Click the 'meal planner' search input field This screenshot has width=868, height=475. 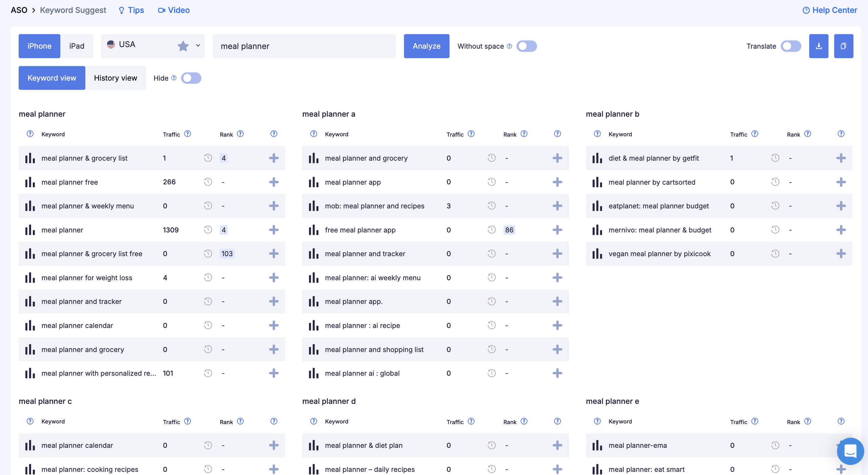coord(304,46)
